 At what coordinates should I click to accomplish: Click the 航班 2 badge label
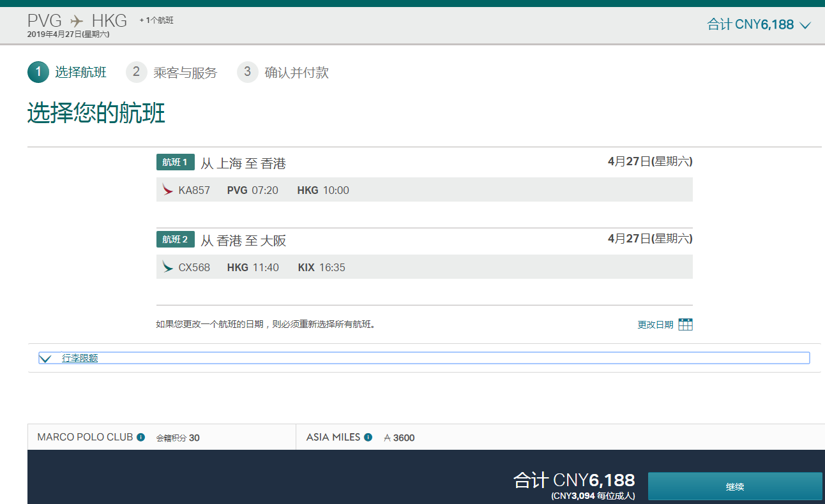(x=175, y=240)
